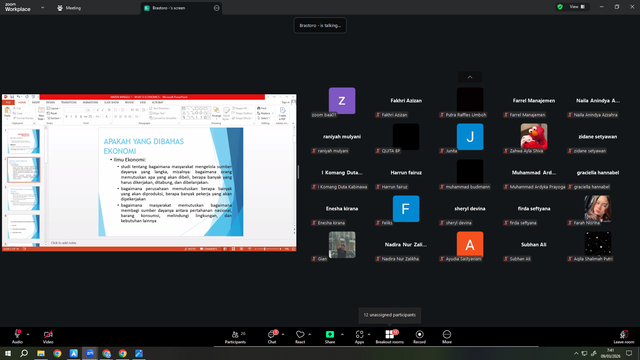The height and width of the screenshot is (360, 640).
Task: Open the Chat panel
Action: 272,336
